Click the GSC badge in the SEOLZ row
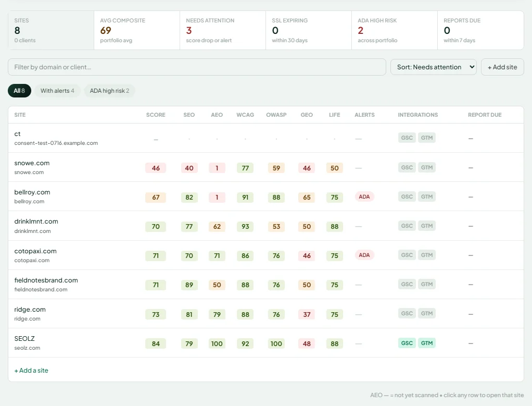Viewport: 532px width, 406px height. (x=407, y=343)
